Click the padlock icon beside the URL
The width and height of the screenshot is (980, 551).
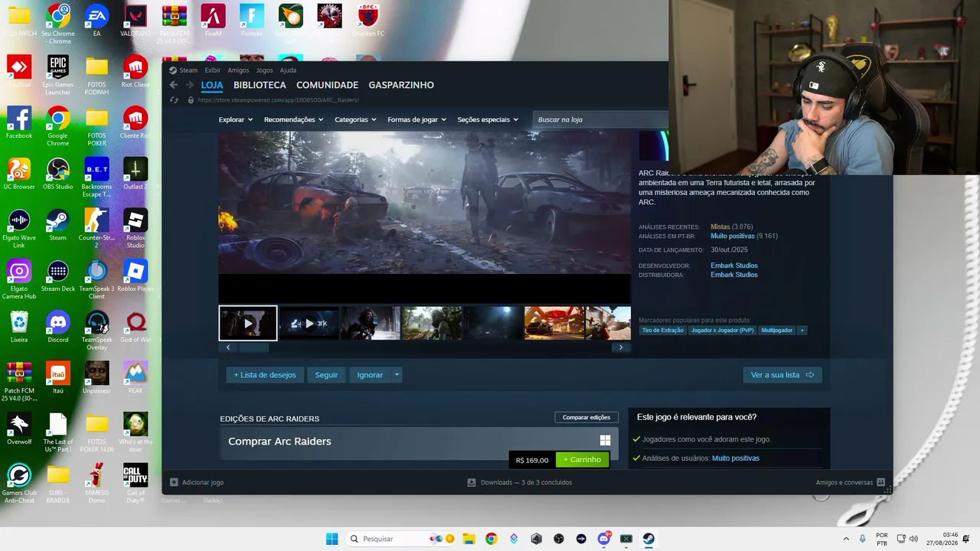(x=191, y=100)
